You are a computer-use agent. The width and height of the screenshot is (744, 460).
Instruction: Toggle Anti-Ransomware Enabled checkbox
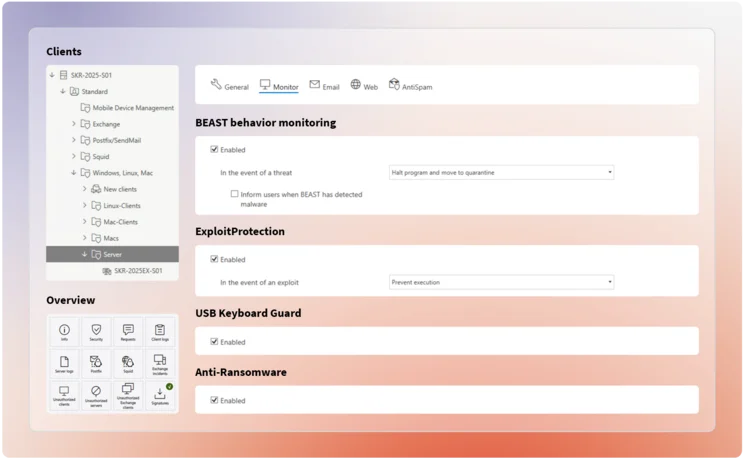214,400
